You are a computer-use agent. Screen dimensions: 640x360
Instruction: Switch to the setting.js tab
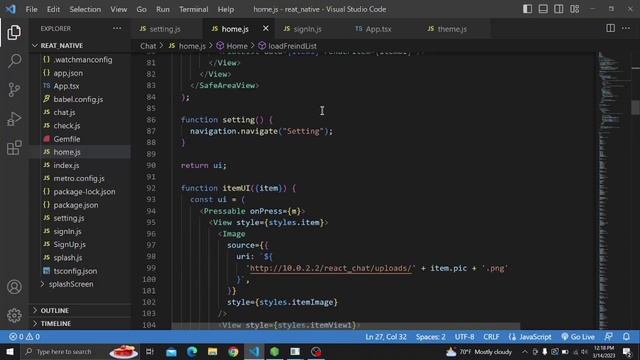pyautogui.click(x=167, y=29)
